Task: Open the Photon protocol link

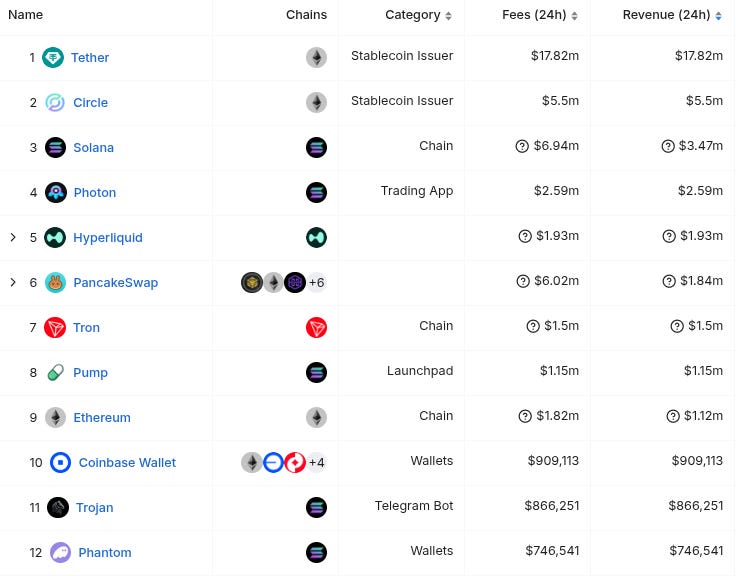Action: click(x=95, y=192)
